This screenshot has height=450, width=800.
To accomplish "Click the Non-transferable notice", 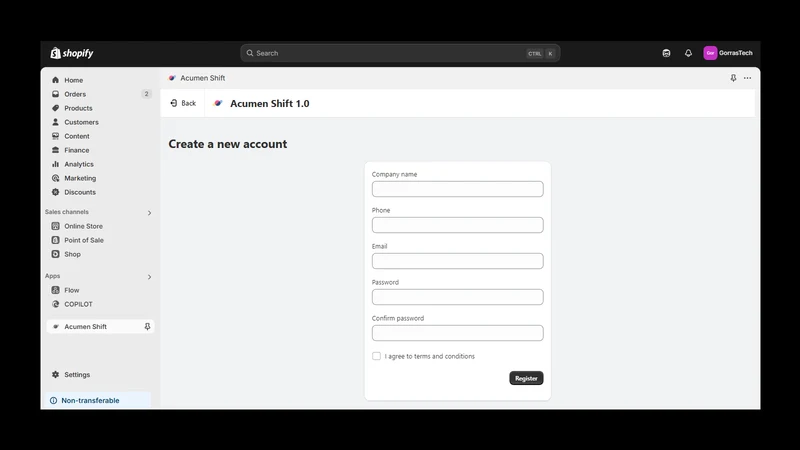I will 98,401.
